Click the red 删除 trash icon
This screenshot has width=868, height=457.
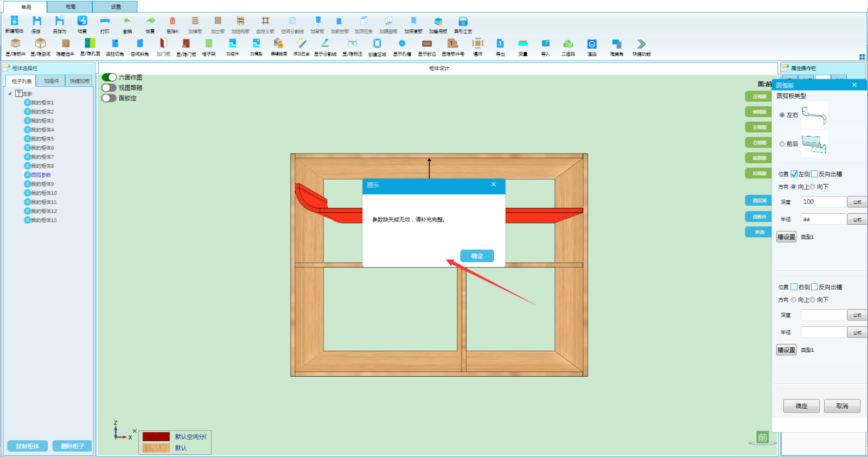172,21
